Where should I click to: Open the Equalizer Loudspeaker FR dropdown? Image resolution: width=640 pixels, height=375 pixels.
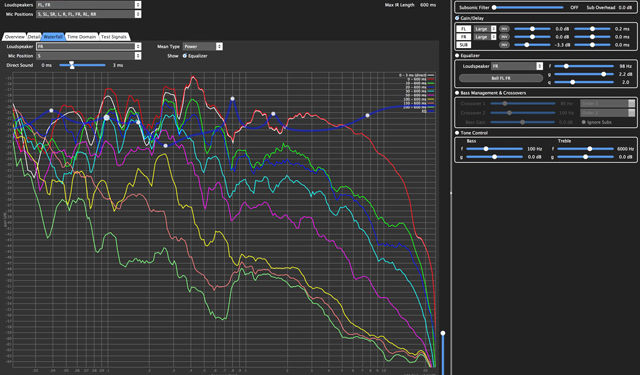pyautogui.click(x=517, y=66)
